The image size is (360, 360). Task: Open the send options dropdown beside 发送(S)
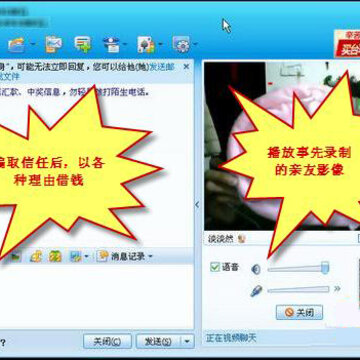(x=187, y=342)
